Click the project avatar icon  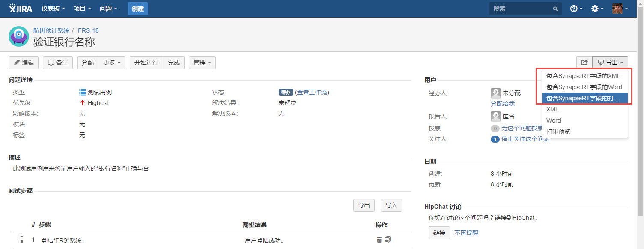18,37
